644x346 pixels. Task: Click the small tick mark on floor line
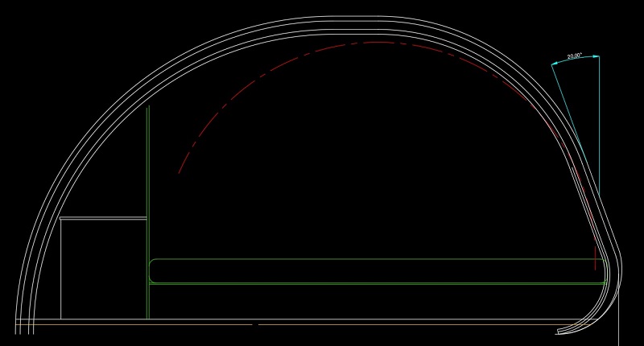pyautogui.click(x=256, y=324)
